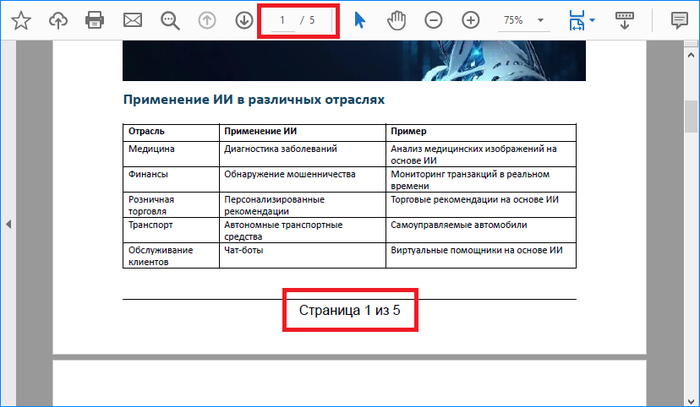Click the heading 'Применение ИИ в различных отраслях'
The height and width of the screenshot is (407, 700).
254,100
